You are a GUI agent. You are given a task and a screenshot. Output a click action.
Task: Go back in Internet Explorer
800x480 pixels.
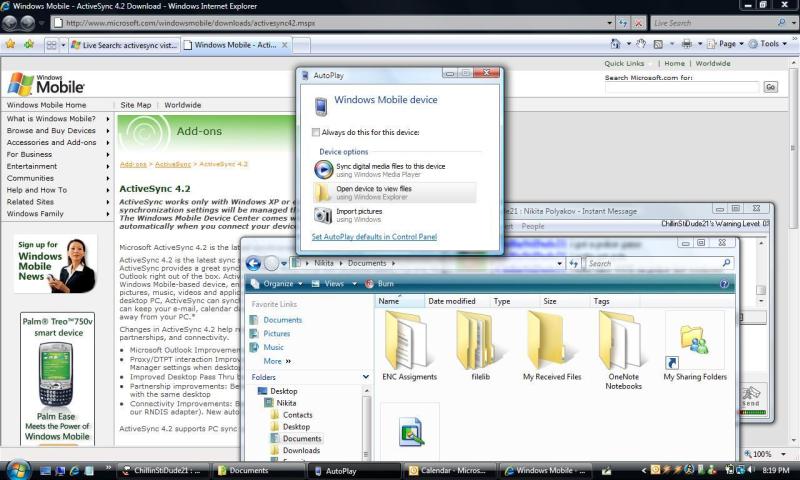click(10, 23)
